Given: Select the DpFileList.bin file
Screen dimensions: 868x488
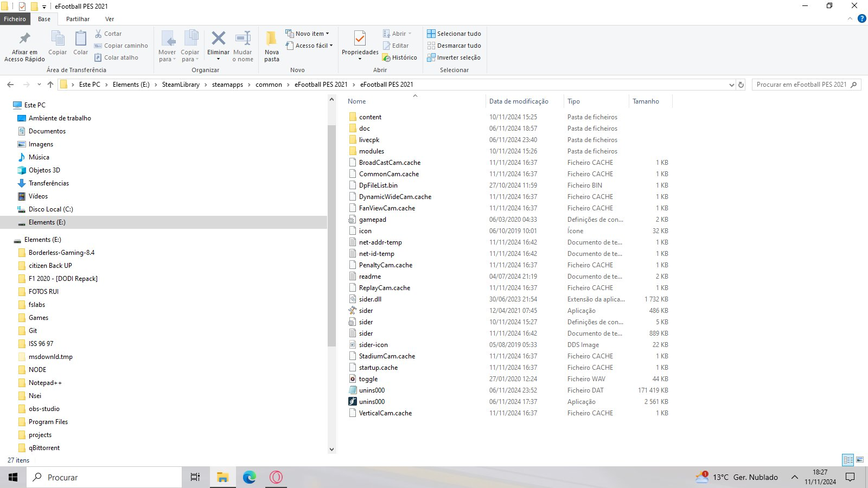Looking at the screenshot, I should coord(378,185).
